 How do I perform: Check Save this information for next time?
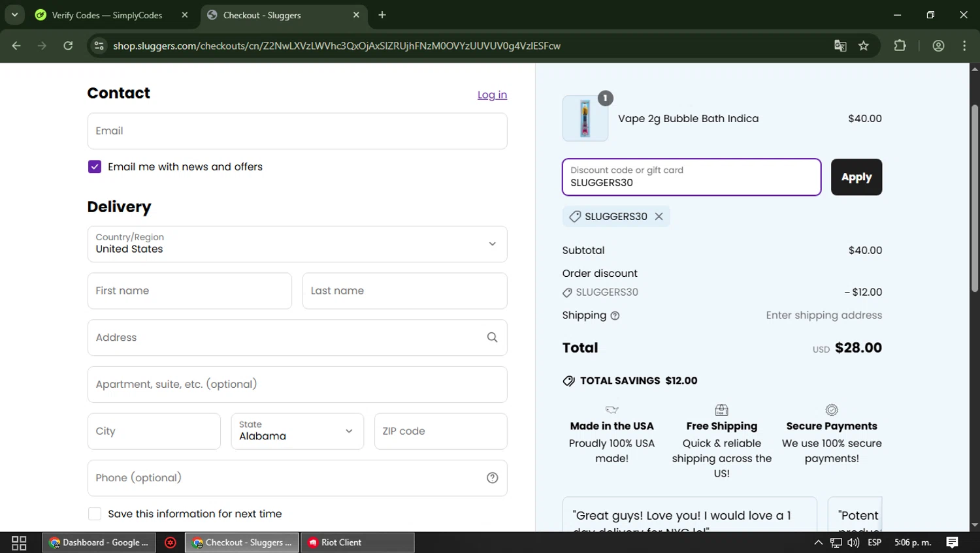95,514
